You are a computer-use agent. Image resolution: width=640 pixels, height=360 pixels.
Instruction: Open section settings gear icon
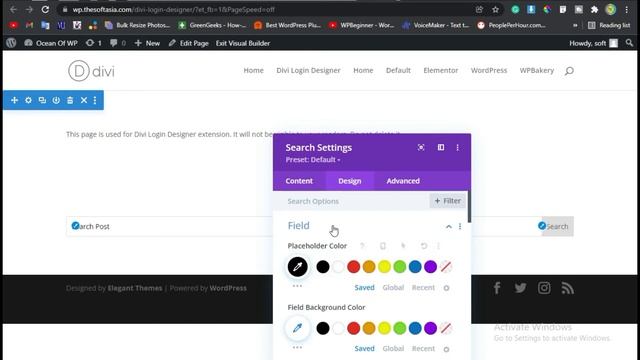tap(28, 100)
